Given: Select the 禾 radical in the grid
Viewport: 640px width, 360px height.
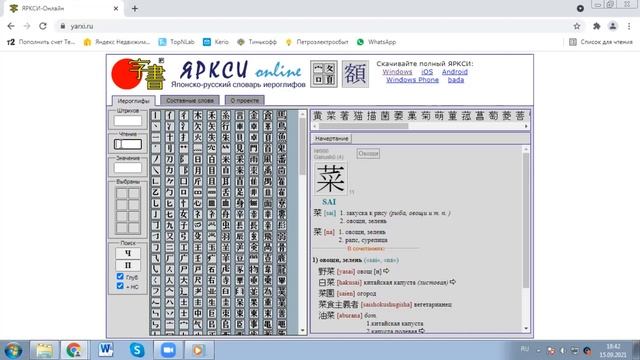Looking at the screenshot, I should pyautogui.click(x=211, y=116).
